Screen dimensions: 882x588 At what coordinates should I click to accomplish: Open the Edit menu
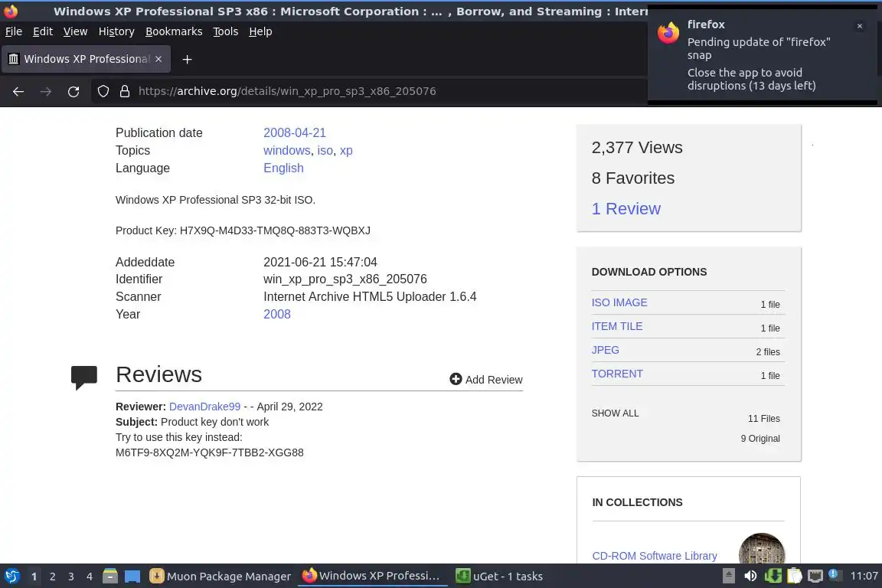(43, 31)
